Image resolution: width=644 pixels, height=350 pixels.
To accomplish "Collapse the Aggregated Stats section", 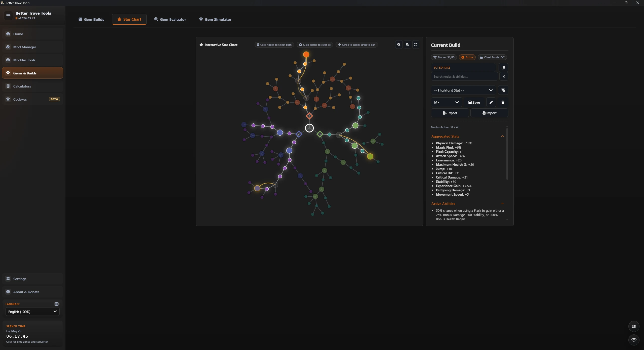I will click(502, 136).
